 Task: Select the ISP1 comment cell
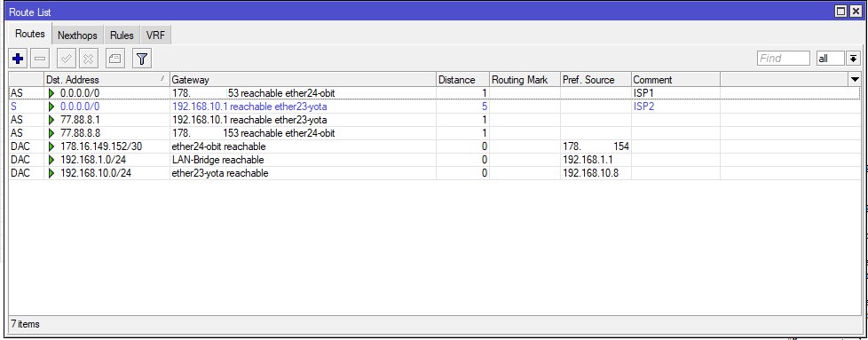pos(675,93)
